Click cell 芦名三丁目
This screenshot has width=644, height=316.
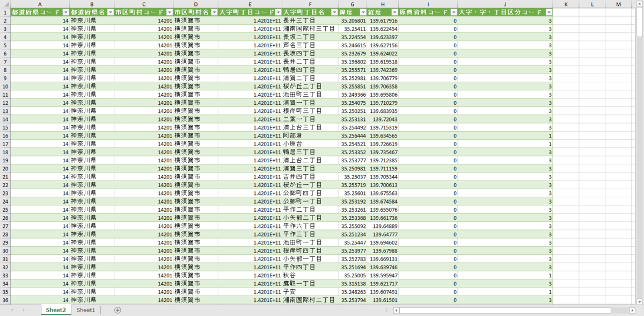310,45
